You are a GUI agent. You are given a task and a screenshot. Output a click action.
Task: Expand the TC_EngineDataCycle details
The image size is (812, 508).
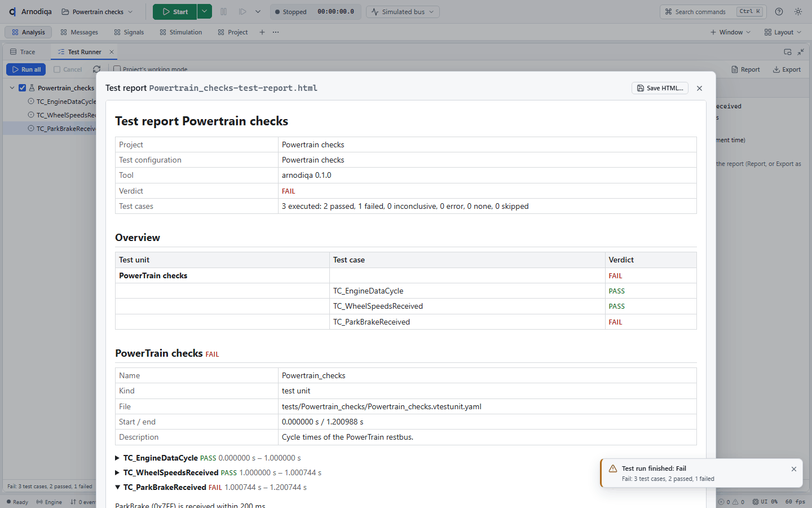pos(117,458)
